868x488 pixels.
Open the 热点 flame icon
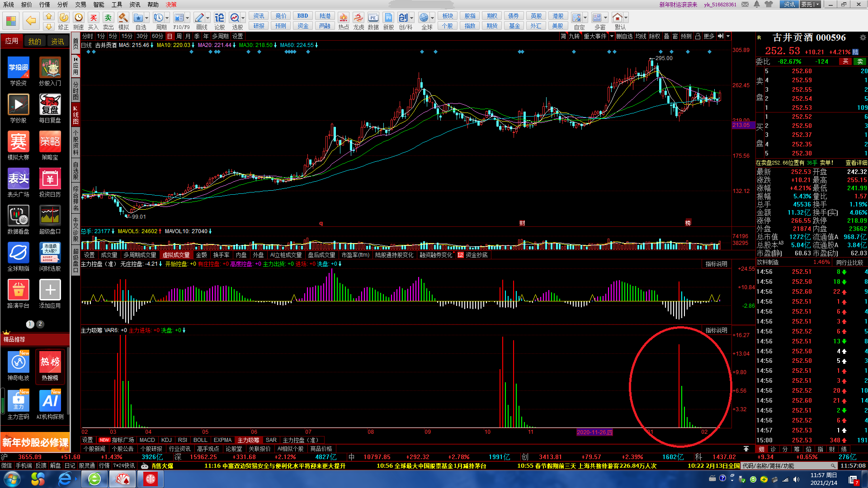(x=344, y=18)
